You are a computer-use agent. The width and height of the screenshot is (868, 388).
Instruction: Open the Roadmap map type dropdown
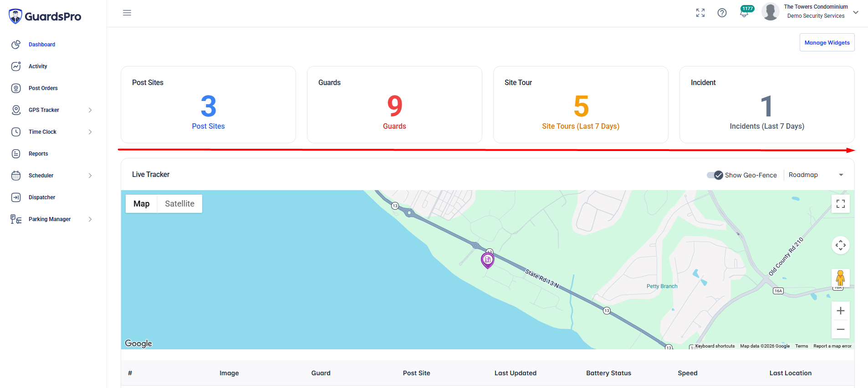(816, 175)
